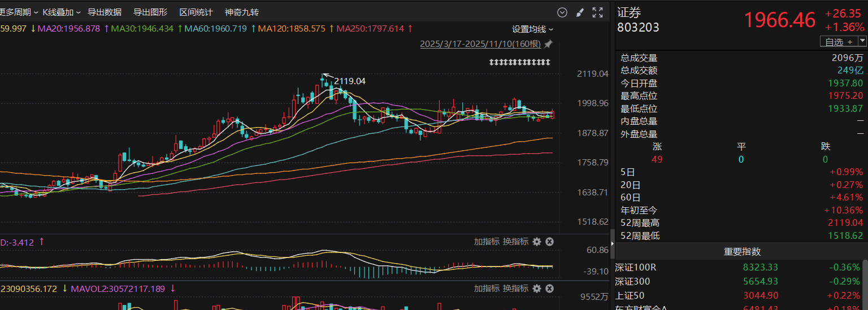Click the index code 803203
Image resolution: width=868 pixels, height=310 pixels.
click(x=638, y=27)
